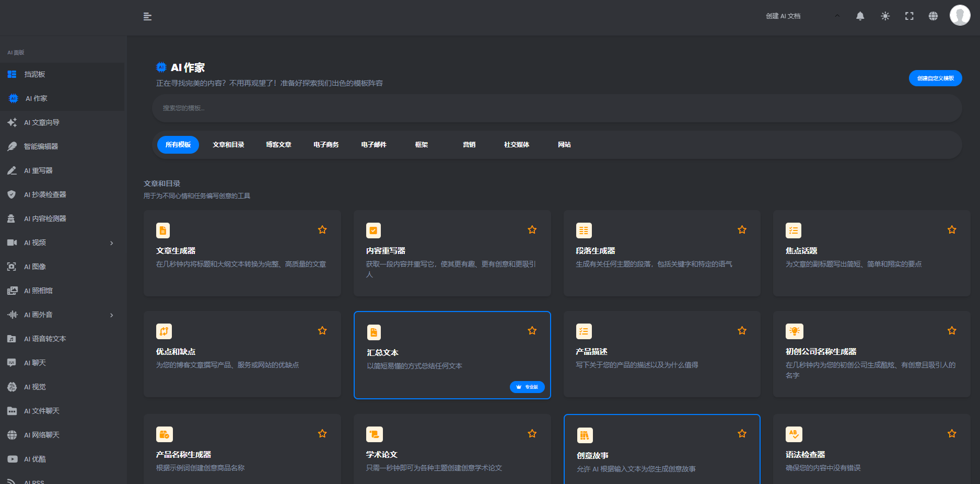Click the 专业版 badge on 汇总文本
This screenshot has width=980, height=484.
pyautogui.click(x=527, y=387)
